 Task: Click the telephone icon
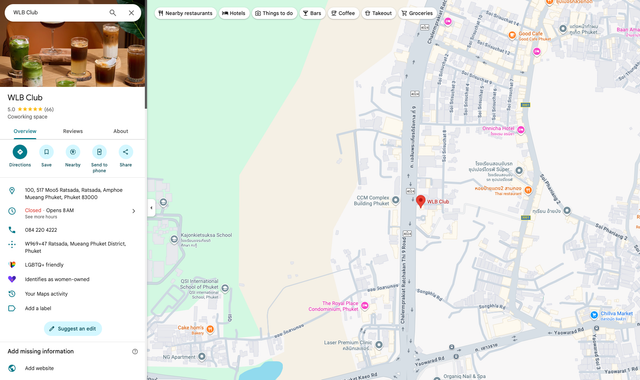tap(12, 230)
